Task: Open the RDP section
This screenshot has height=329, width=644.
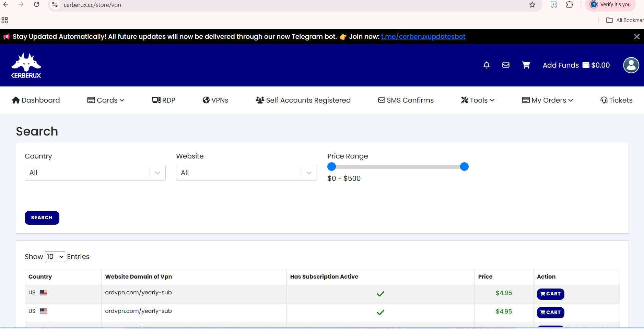Action: click(x=164, y=100)
